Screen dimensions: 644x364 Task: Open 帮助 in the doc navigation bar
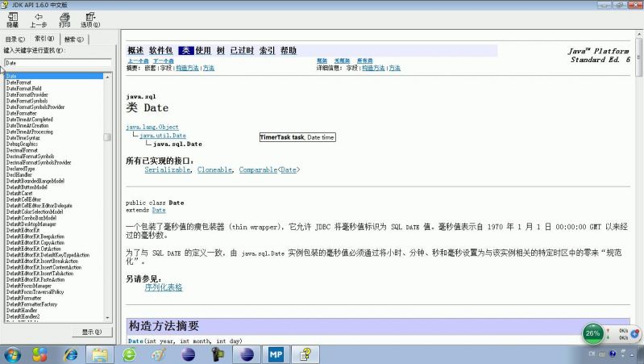pos(288,50)
